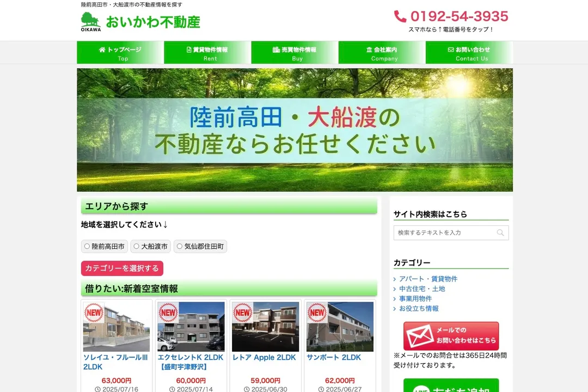Viewport: 588px width, 392px height.
Task: Click the Oikawa tree logo icon
Action: tap(91, 22)
